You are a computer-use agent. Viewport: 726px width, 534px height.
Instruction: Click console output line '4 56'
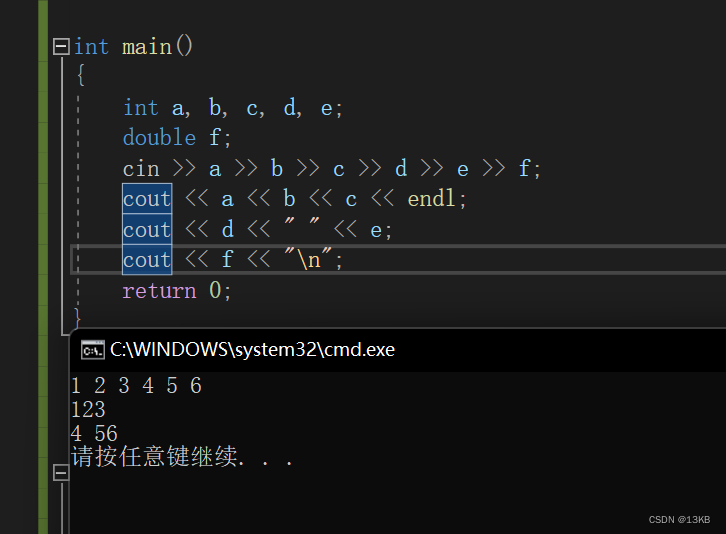[94, 434]
